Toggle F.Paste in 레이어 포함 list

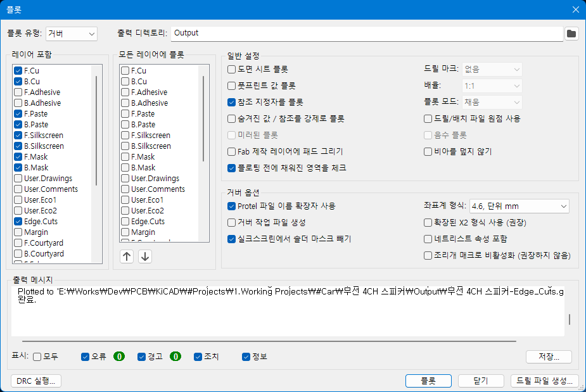pyautogui.click(x=18, y=113)
